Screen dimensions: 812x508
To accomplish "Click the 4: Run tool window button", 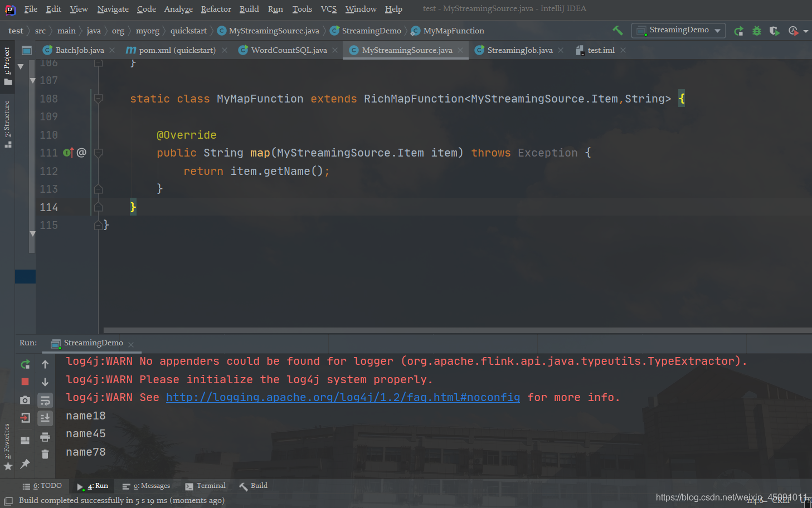I will click(93, 486).
